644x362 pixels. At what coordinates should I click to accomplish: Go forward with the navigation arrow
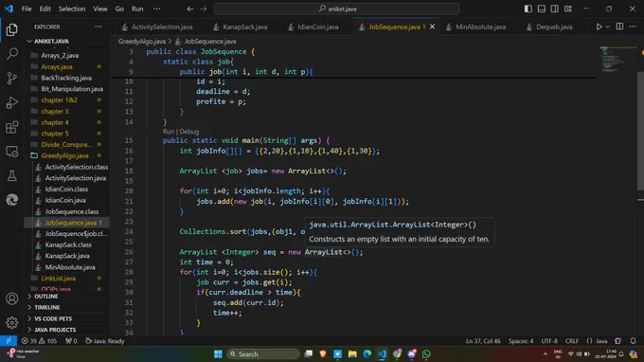(x=204, y=9)
